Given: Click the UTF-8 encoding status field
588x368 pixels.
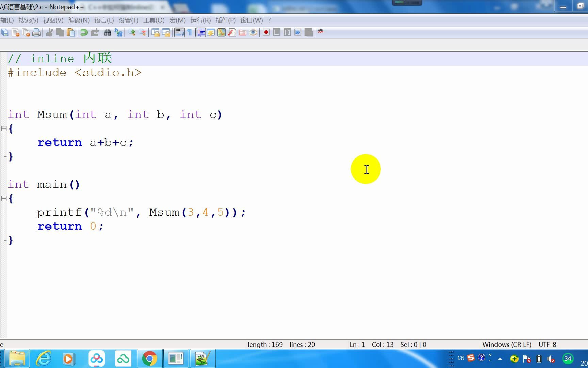Looking at the screenshot, I should point(548,344).
